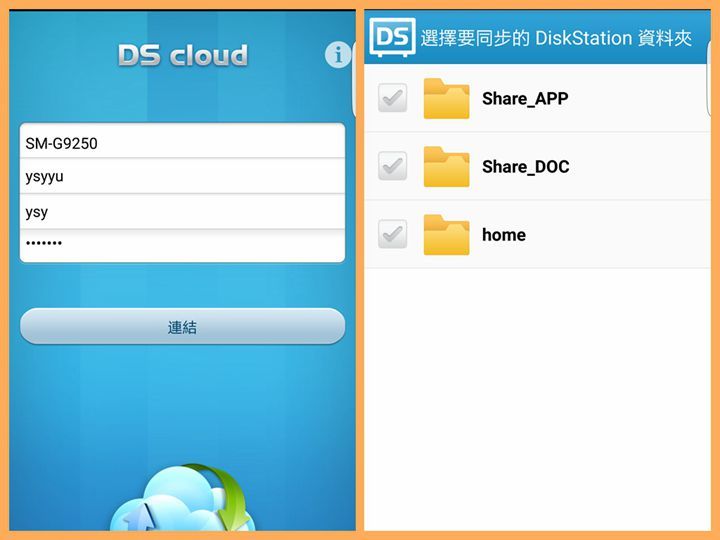Focus the SM-G9250 device name field
Screen dimensions: 720x540
click(x=182, y=141)
